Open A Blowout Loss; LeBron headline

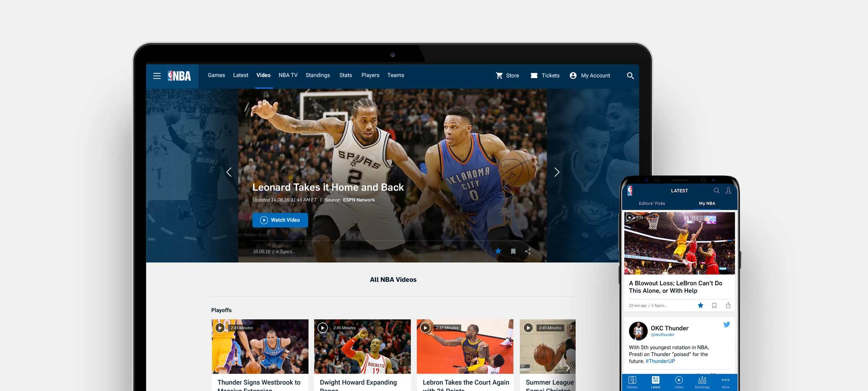click(x=675, y=287)
